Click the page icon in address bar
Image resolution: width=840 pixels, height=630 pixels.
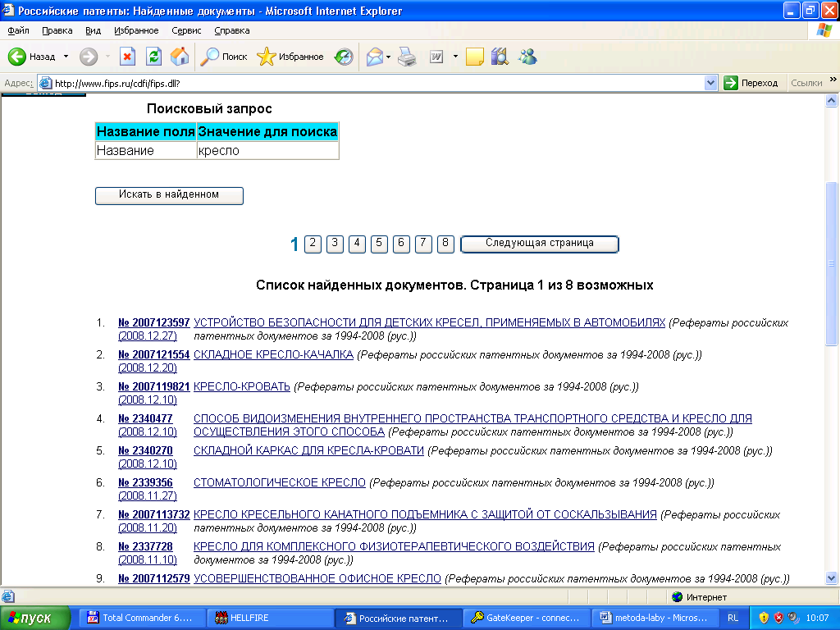click(46, 83)
